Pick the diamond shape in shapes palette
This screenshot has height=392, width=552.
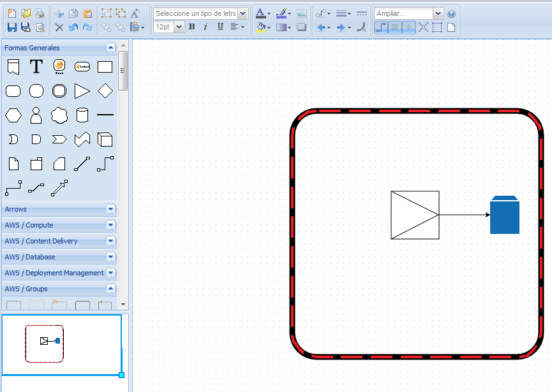(105, 91)
